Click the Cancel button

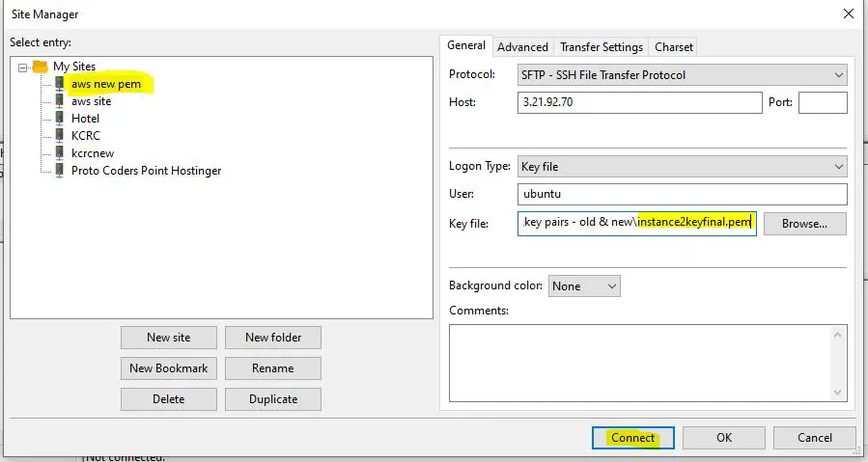814,438
